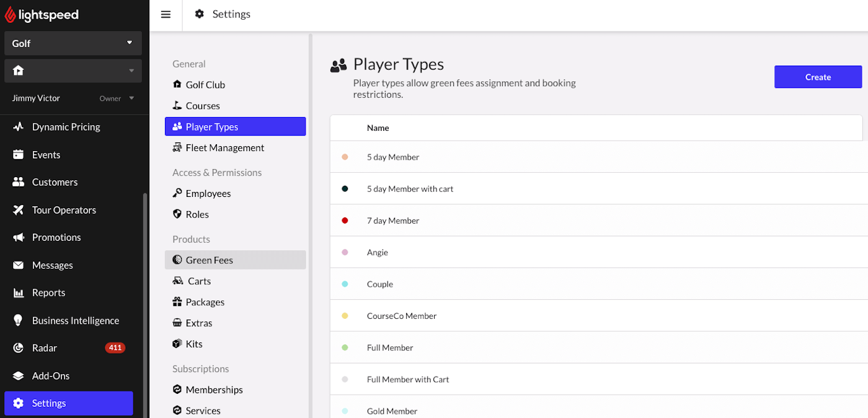Click the Employees key icon
This screenshot has height=418, width=868.
point(177,193)
